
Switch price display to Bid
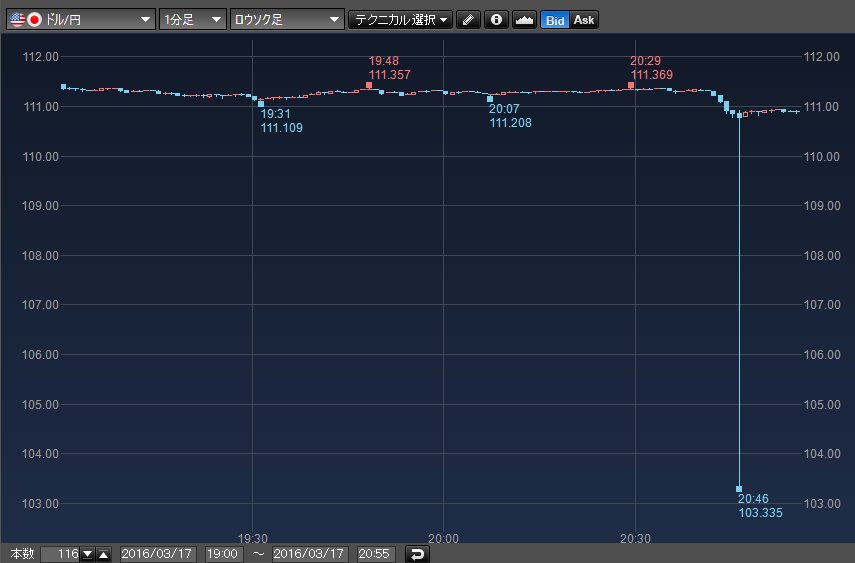pos(555,20)
